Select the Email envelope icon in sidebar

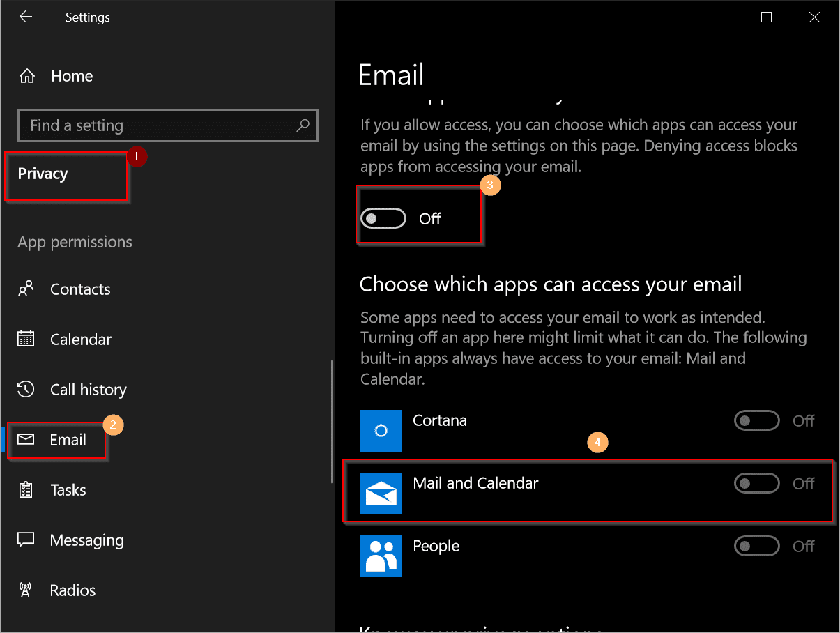tap(26, 440)
